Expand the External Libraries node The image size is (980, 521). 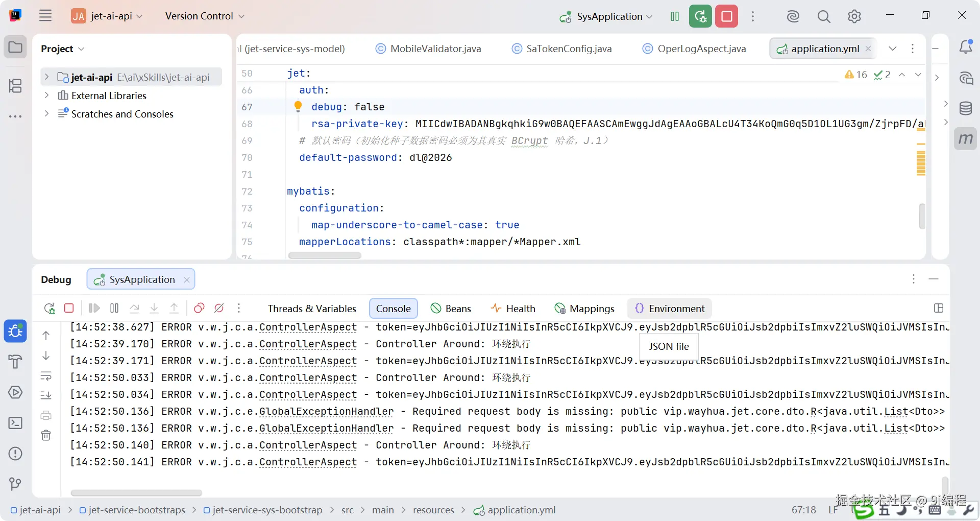[46, 96]
